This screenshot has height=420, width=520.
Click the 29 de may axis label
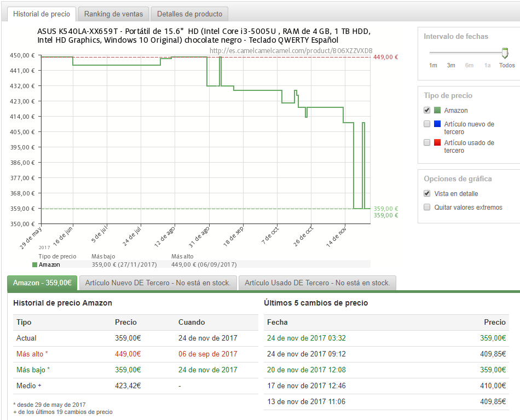pos(31,238)
